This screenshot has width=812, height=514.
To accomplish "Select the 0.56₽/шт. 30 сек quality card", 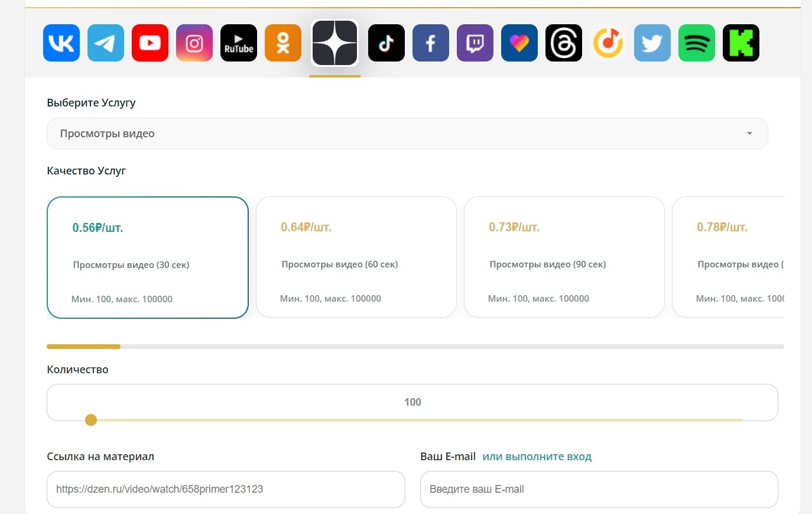I will [148, 257].
